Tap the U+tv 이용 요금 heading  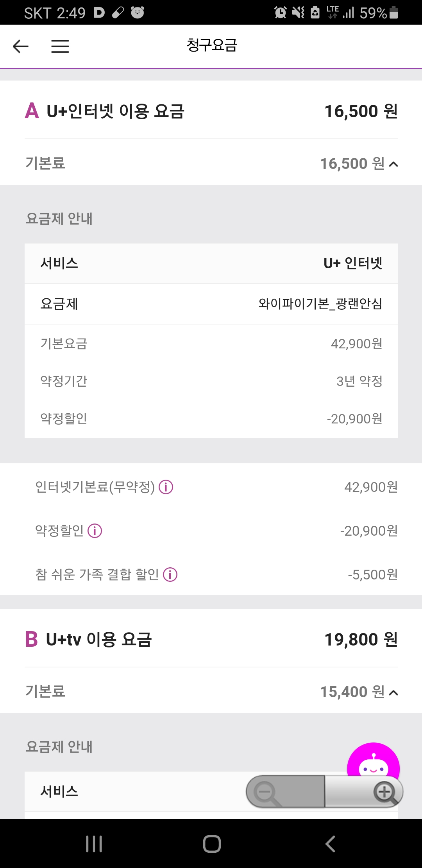(x=99, y=640)
